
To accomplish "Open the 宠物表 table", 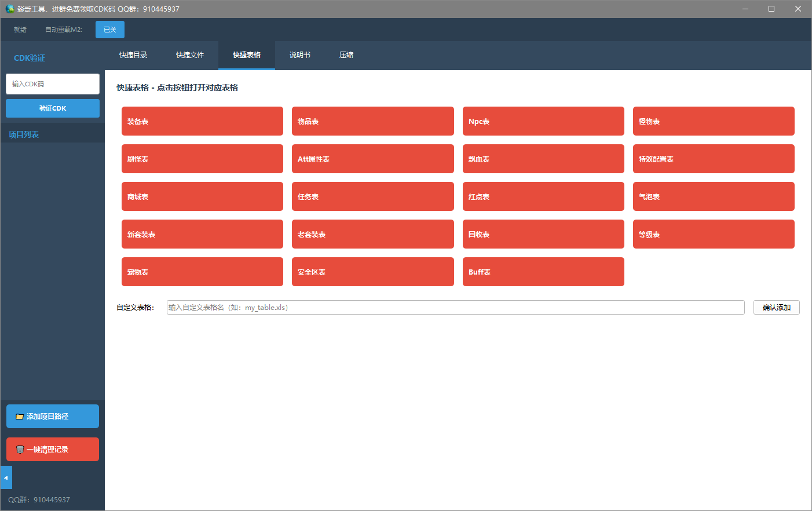I will 202,272.
